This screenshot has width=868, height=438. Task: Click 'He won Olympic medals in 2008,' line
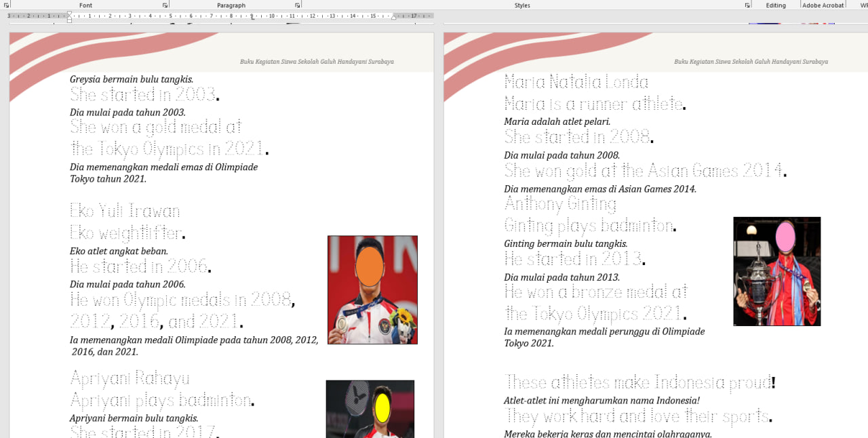(x=182, y=300)
